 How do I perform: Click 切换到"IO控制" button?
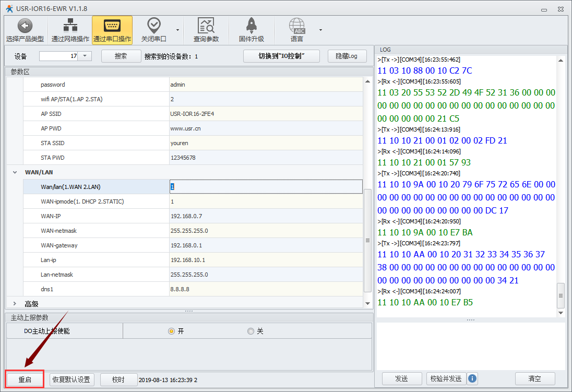coord(281,56)
